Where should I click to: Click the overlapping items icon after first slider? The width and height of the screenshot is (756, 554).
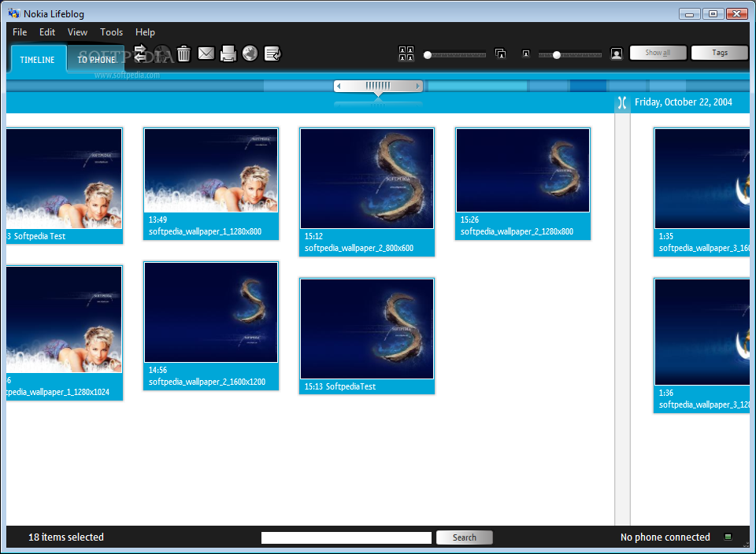(501, 54)
